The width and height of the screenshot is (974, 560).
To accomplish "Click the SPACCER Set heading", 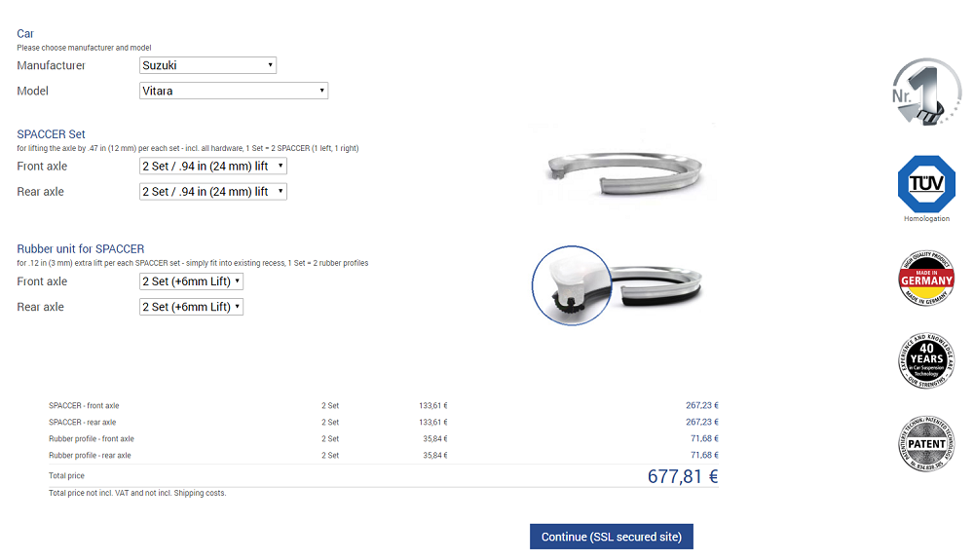I will tap(51, 134).
